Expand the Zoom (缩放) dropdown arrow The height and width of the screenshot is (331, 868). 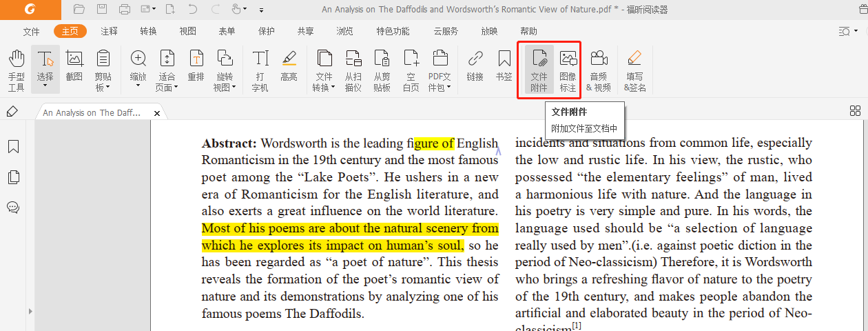[x=138, y=86]
